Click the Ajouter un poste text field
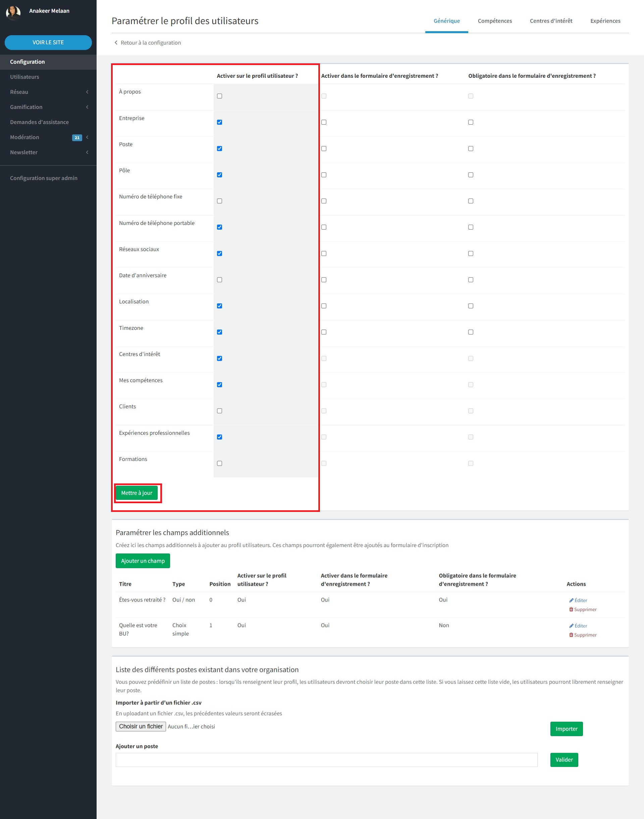This screenshot has width=644, height=819. 326,760
